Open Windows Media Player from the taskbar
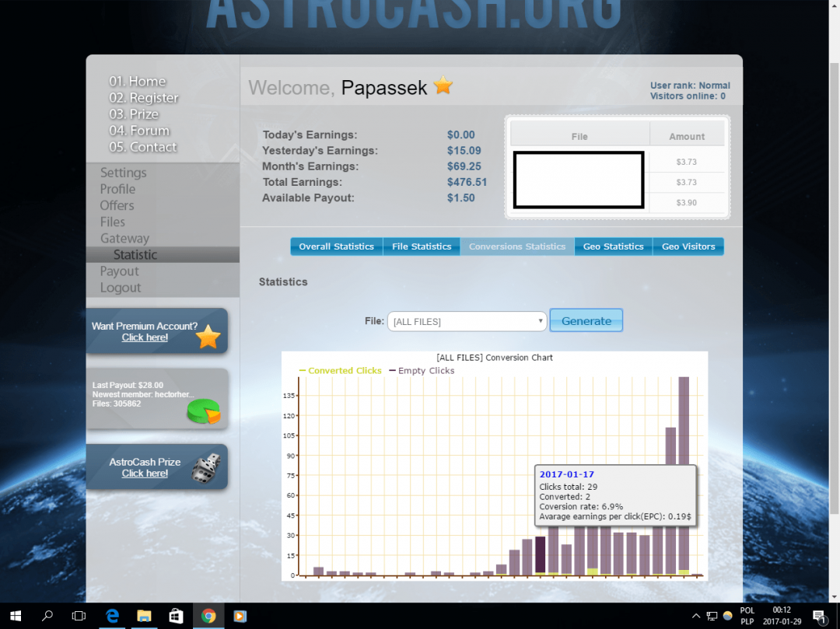The image size is (840, 629). coord(240,616)
